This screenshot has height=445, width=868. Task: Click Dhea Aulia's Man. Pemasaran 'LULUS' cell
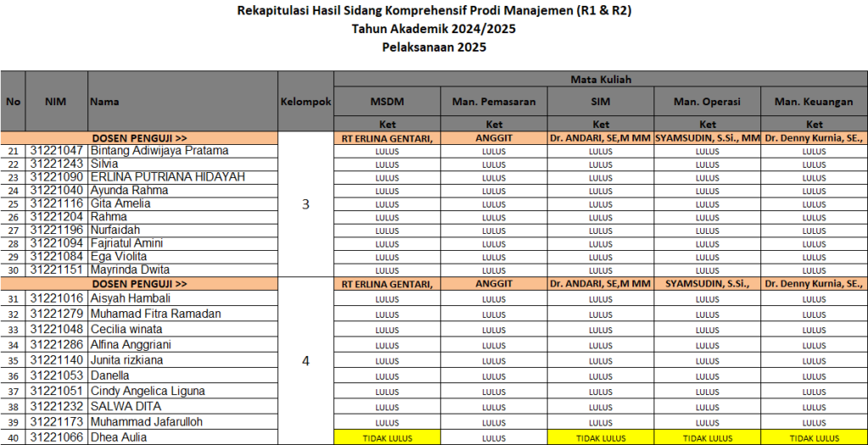pyautogui.click(x=494, y=438)
